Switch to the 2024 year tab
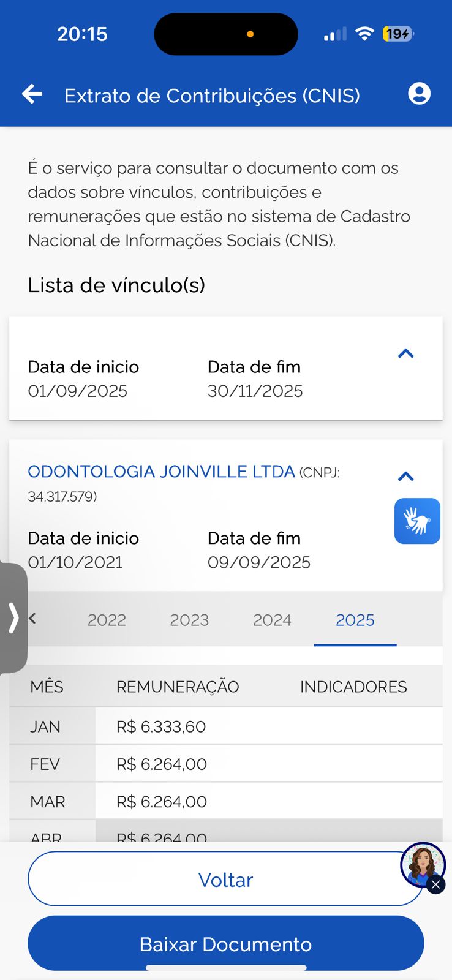The height and width of the screenshot is (980, 452). point(272,620)
